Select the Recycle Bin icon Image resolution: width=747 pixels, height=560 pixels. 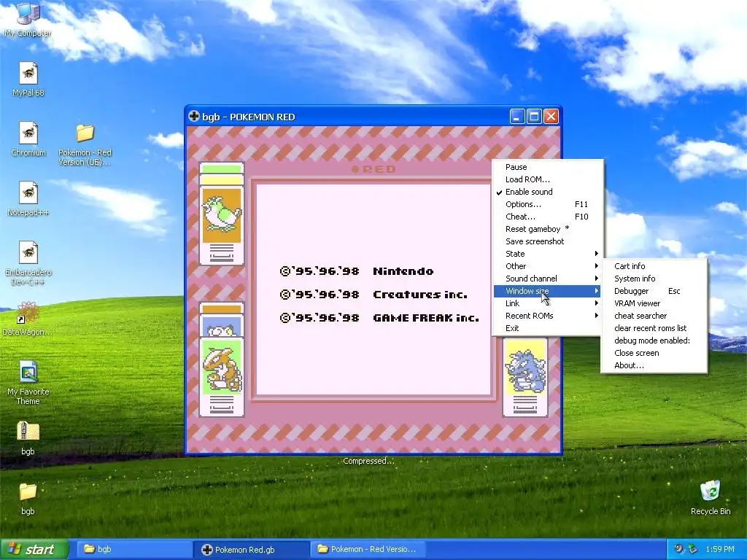pyautogui.click(x=711, y=497)
